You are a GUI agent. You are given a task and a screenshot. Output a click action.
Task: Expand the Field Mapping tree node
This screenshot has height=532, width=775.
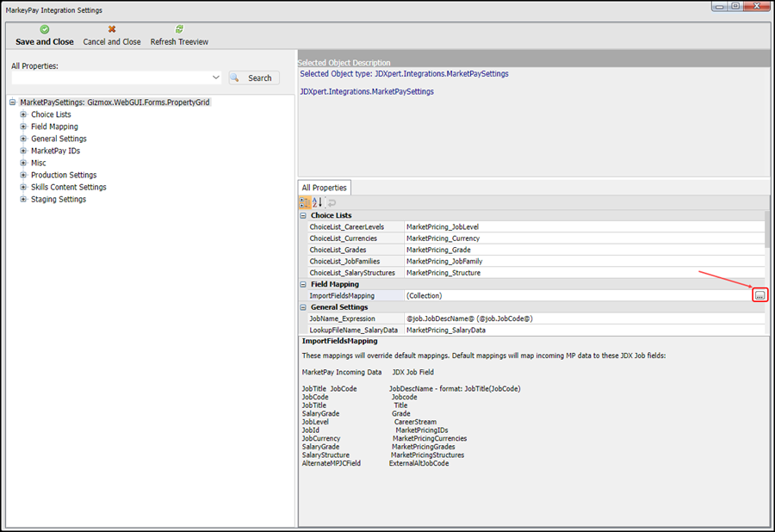click(x=23, y=127)
